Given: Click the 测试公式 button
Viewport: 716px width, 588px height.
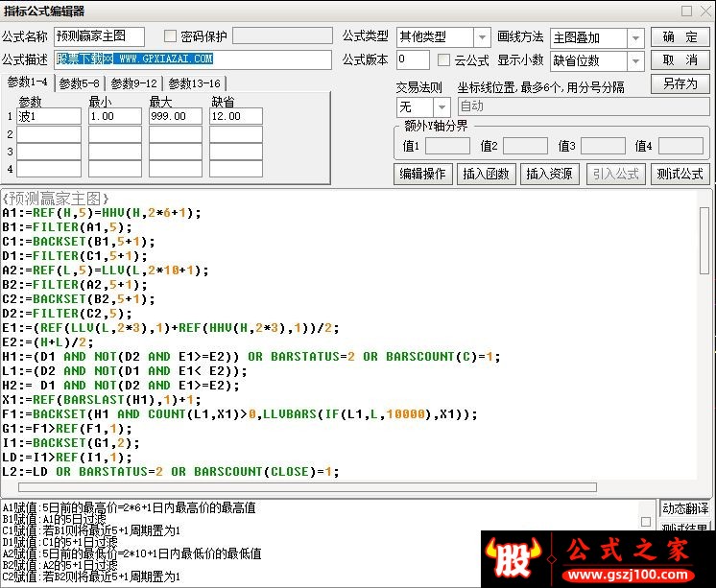Looking at the screenshot, I should point(680,174).
